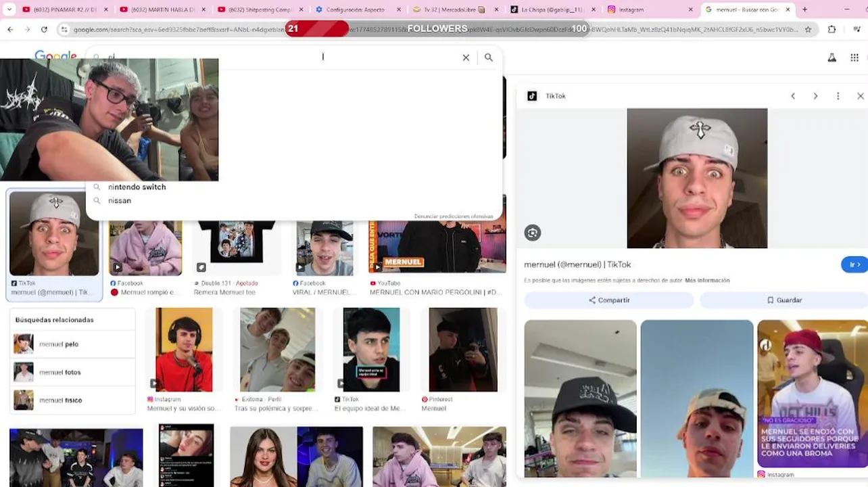868x487 pixels.
Task: Click the Compartir button
Action: (609, 300)
